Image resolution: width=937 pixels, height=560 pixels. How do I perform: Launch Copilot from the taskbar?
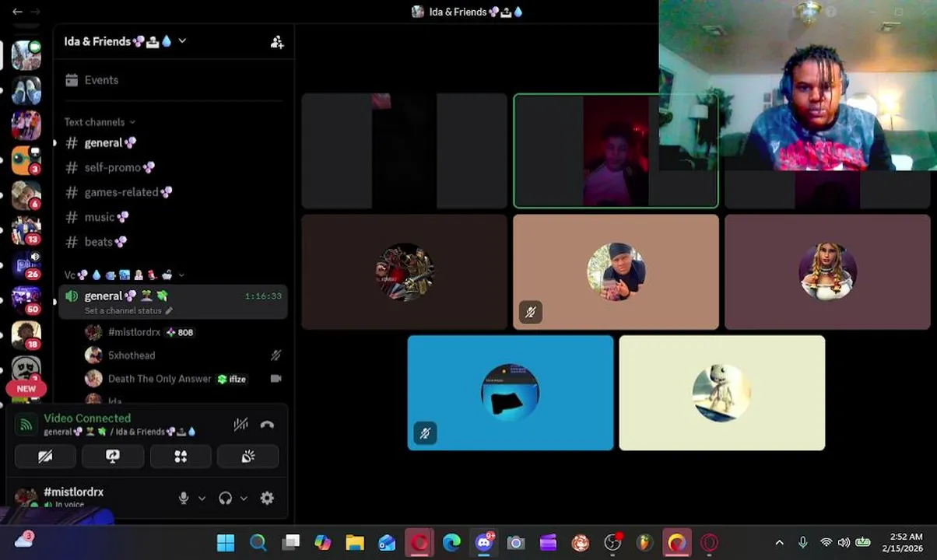(322, 543)
